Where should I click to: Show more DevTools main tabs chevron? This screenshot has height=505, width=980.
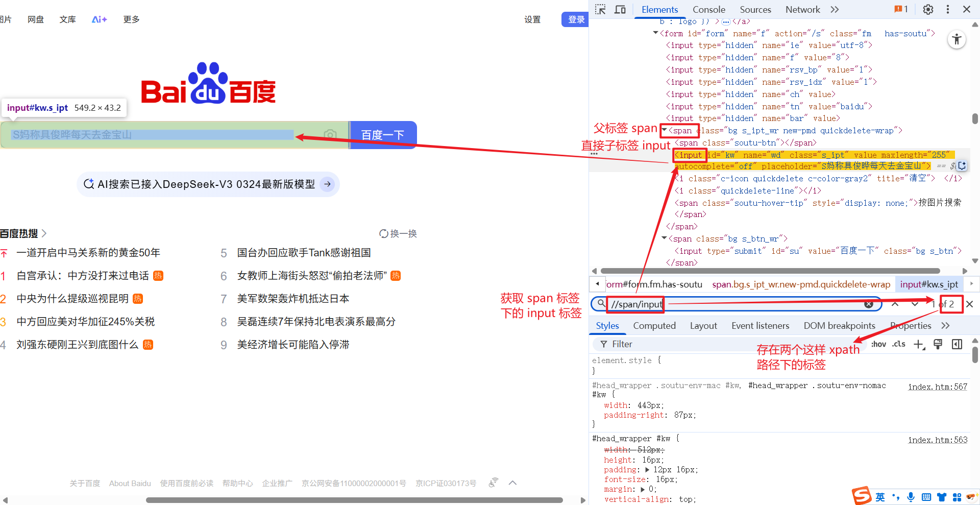[835, 9]
